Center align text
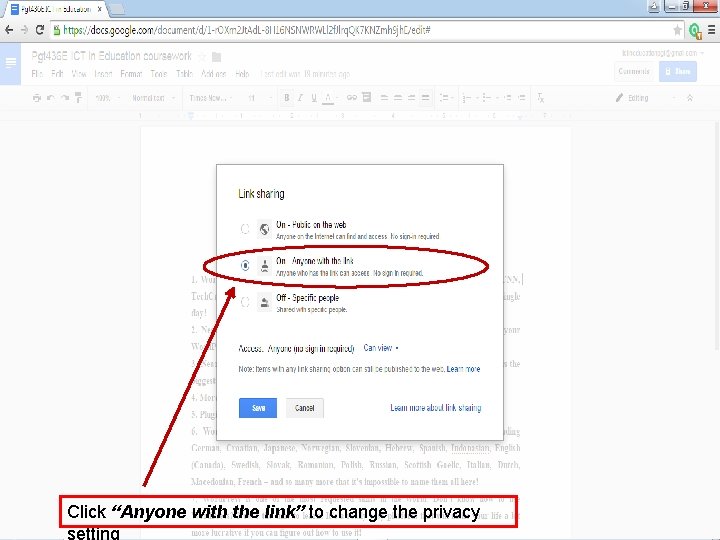The width and height of the screenshot is (720, 540). pos(398,98)
